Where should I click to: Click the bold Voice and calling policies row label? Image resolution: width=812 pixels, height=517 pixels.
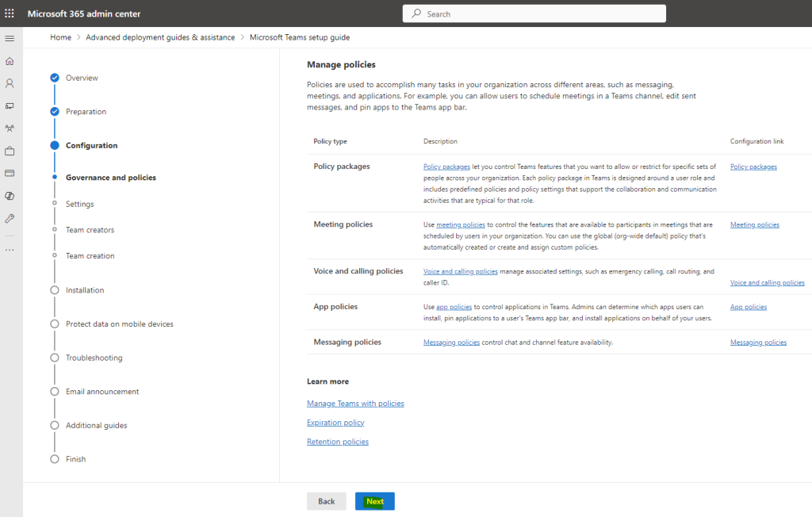pyautogui.click(x=358, y=271)
